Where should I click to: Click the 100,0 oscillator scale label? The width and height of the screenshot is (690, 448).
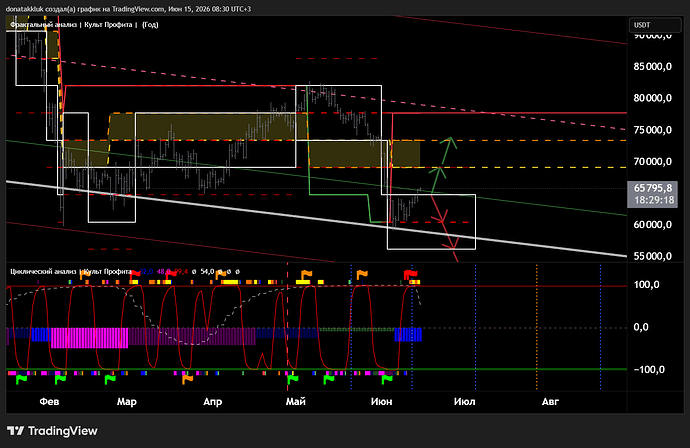point(646,285)
